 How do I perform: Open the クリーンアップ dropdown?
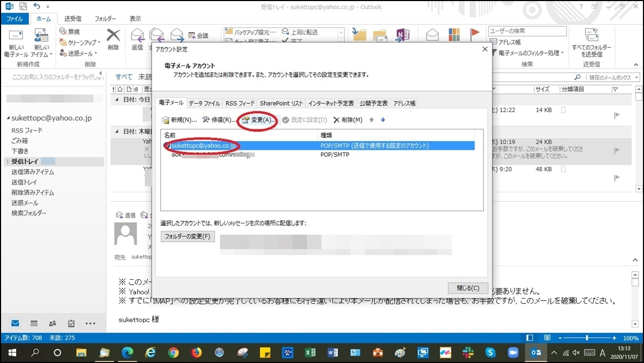80,42
